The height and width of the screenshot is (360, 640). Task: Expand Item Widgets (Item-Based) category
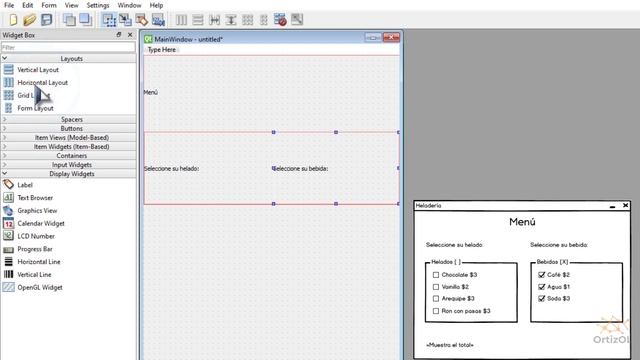tap(69, 147)
